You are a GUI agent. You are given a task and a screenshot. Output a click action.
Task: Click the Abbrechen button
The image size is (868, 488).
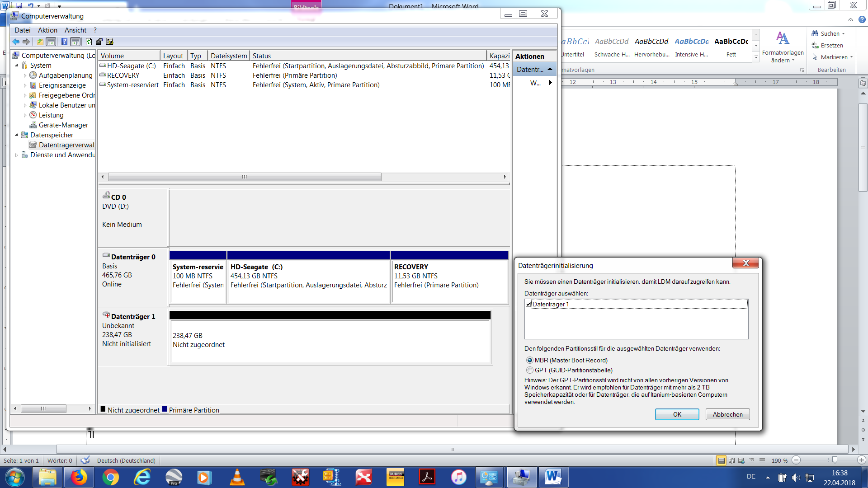727,414
